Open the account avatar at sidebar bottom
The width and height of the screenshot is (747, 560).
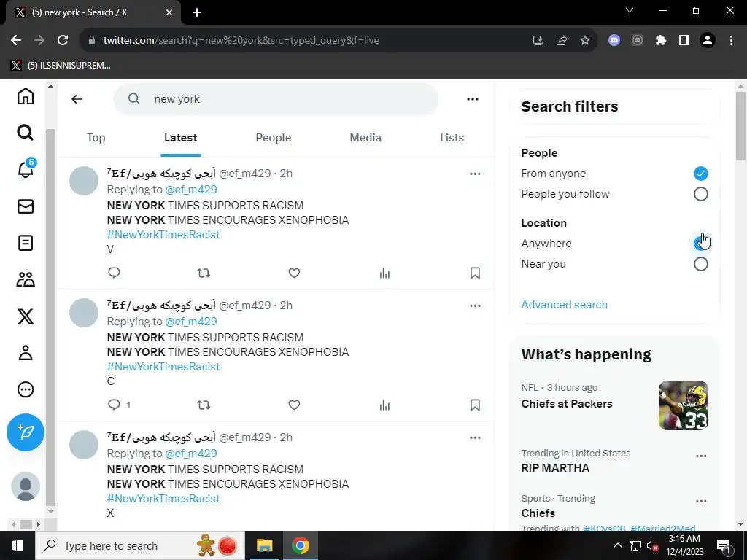pos(26,486)
